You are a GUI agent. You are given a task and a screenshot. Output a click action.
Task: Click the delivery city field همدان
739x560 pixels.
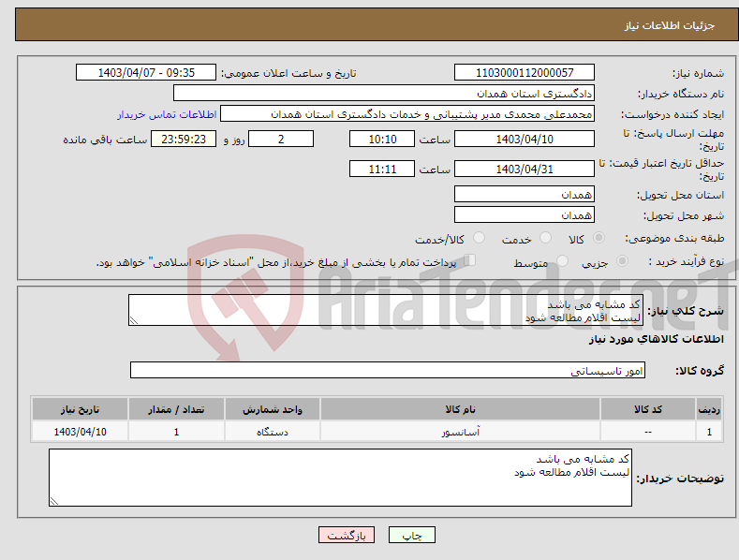pyautogui.click(x=525, y=215)
